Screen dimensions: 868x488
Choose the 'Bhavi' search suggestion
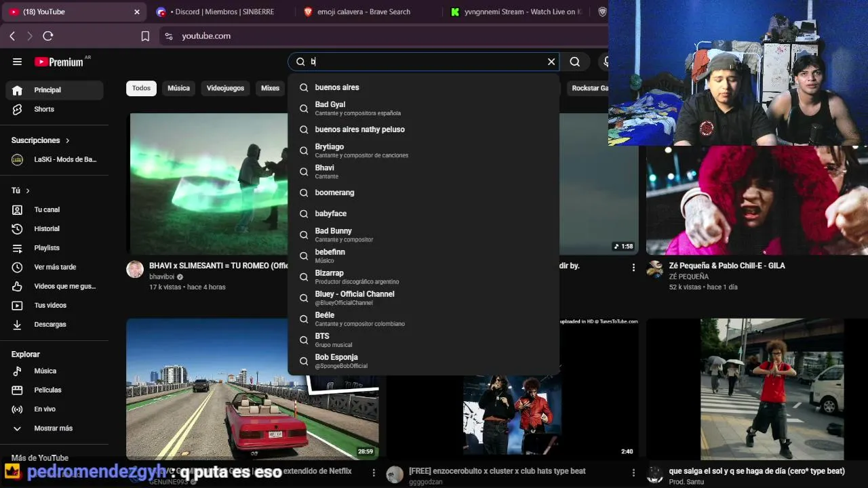(424, 171)
